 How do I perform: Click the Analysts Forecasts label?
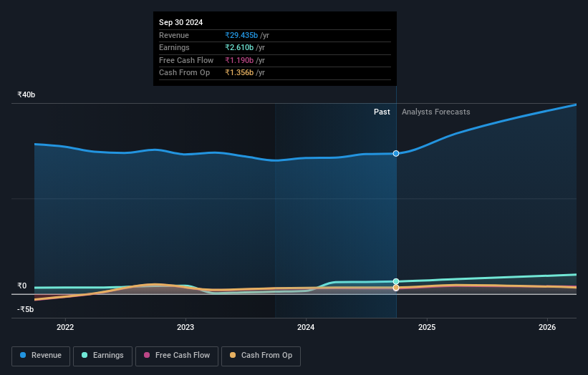(435, 112)
